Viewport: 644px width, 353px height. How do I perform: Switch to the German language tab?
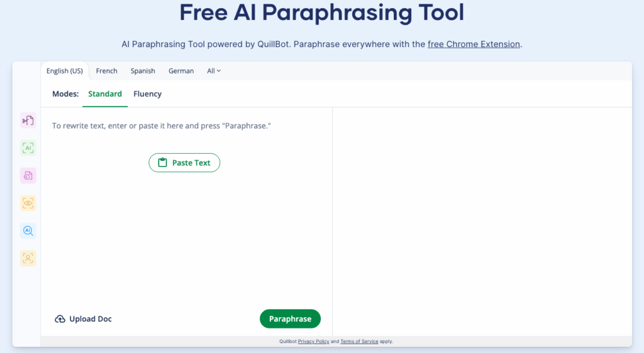181,71
